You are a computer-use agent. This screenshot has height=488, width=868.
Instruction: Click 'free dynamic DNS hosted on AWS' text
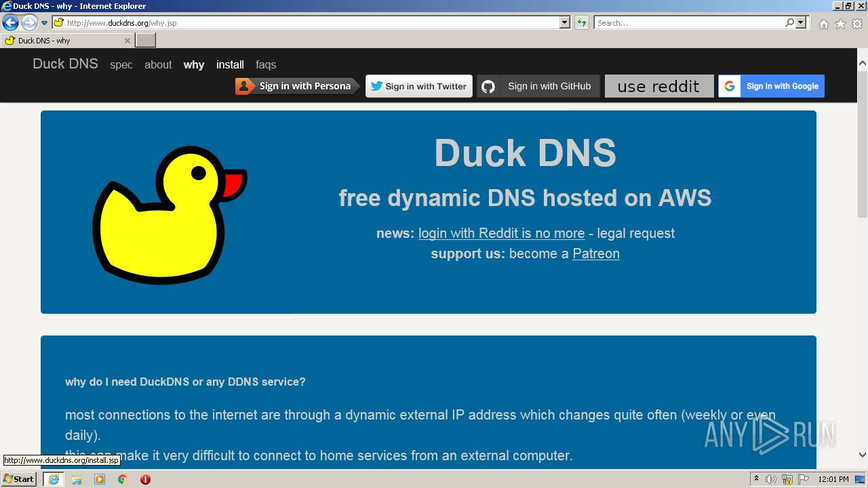point(526,198)
